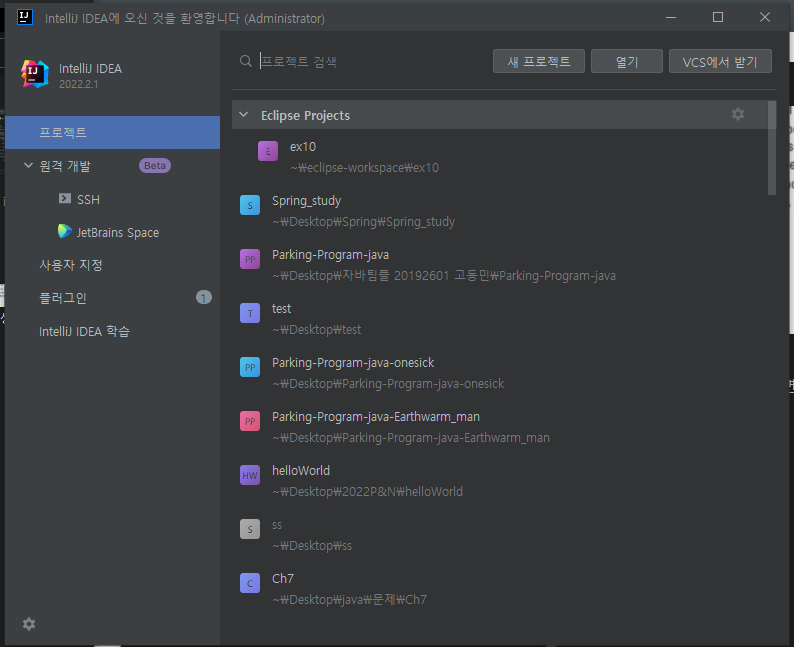Focus the 프로젝트 검색 search field

(x=372, y=61)
